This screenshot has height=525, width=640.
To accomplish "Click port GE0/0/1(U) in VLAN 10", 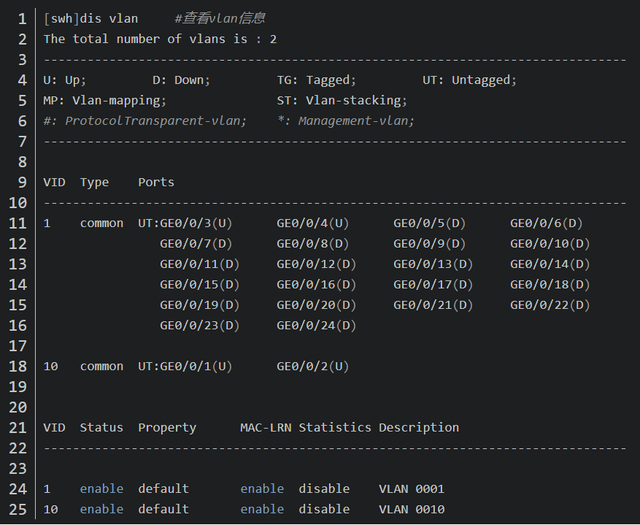I will [x=196, y=366].
